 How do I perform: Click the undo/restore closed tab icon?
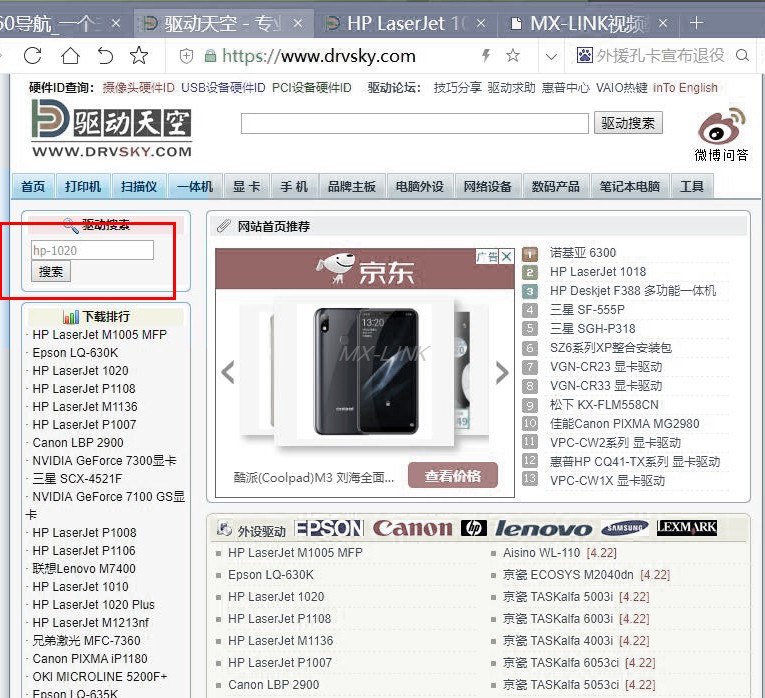coord(105,56)
